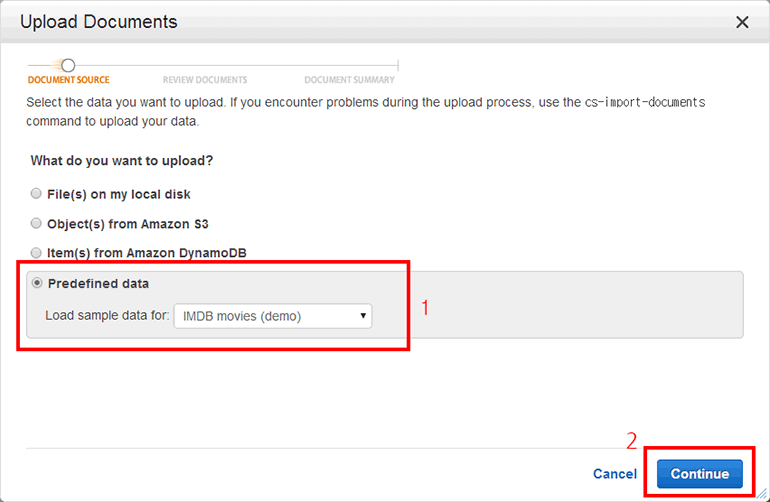The width and height of the screenshot is (770, 502).
Task: Click the 'Load sample data for:' label
Action: [107, 316]
